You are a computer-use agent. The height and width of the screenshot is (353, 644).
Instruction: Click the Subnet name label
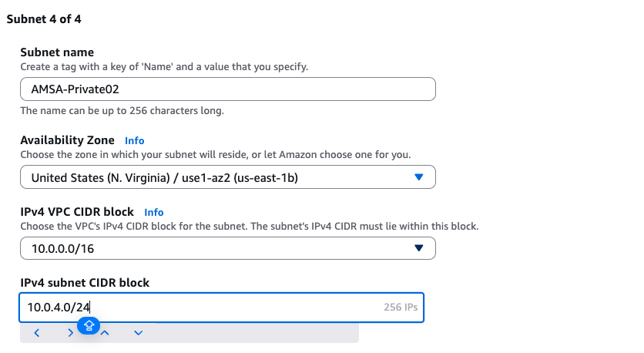pos(57,52)
